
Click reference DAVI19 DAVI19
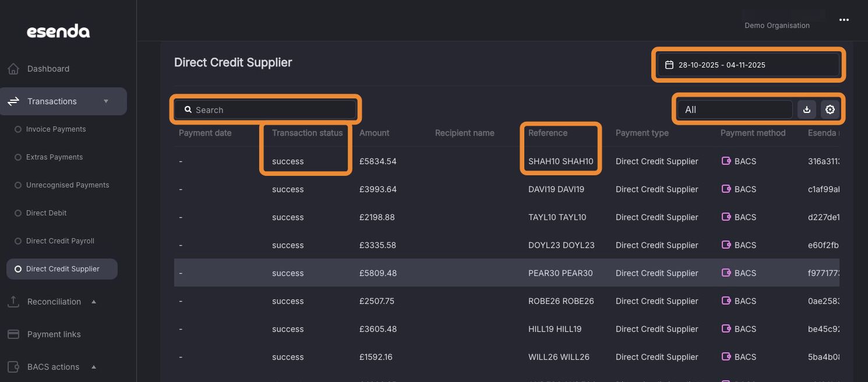coord(556,189)
